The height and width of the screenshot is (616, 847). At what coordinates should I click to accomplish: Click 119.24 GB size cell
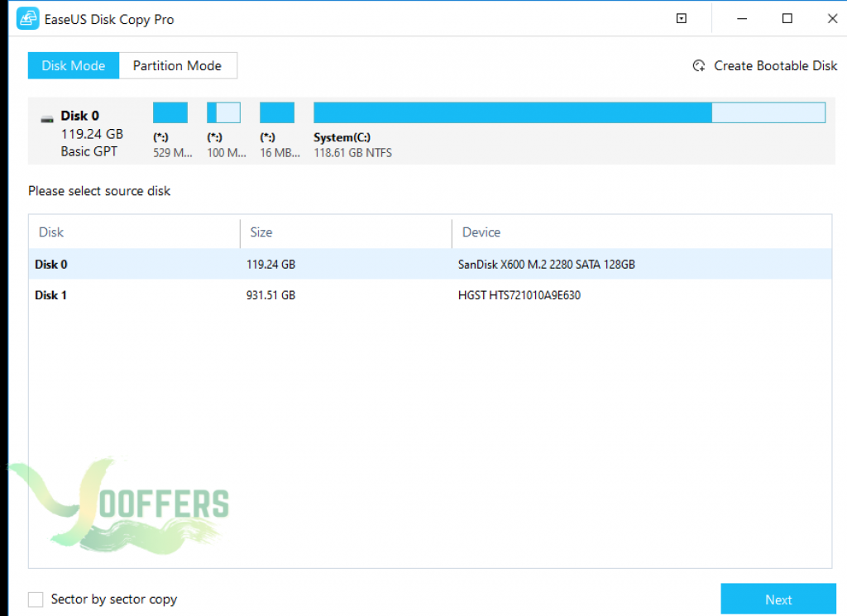[270, 265]
